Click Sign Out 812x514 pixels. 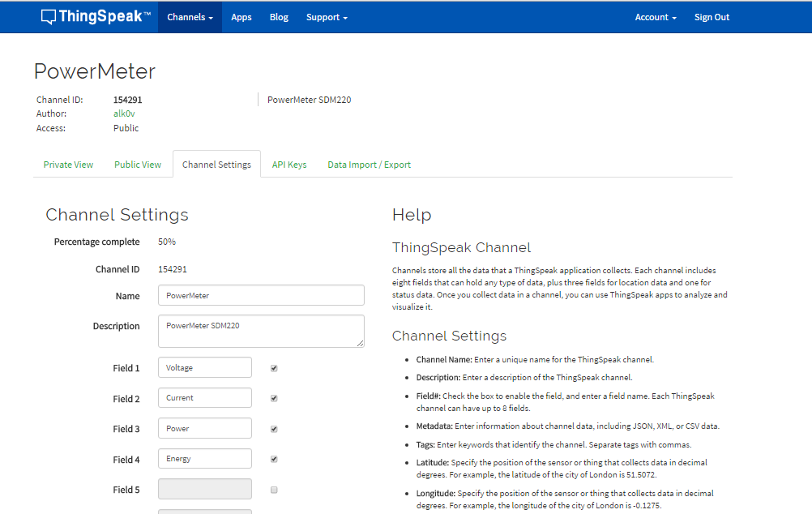click(x=712, y=17)
